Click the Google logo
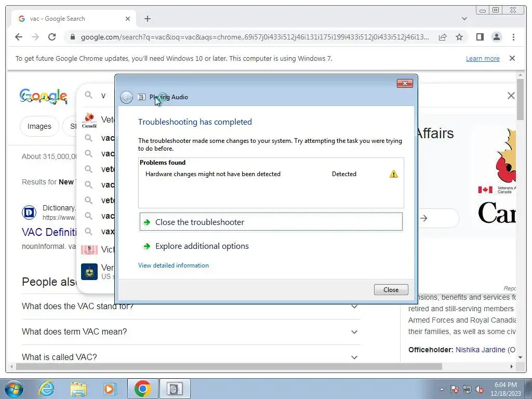The image size is (532, 399). 44,96
